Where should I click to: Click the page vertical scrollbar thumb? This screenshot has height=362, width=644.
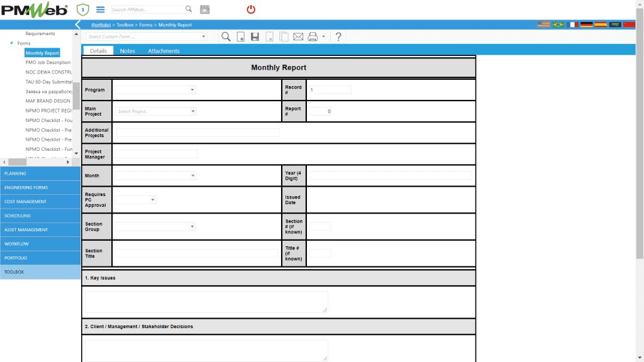point(640,133)
